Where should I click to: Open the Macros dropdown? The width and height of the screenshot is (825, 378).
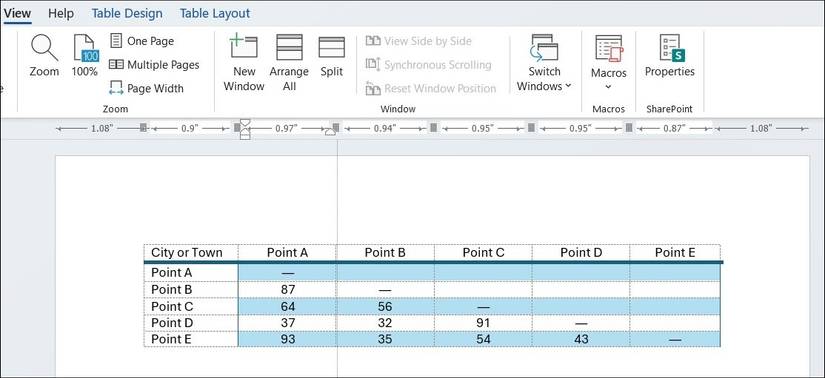point(609,63)
